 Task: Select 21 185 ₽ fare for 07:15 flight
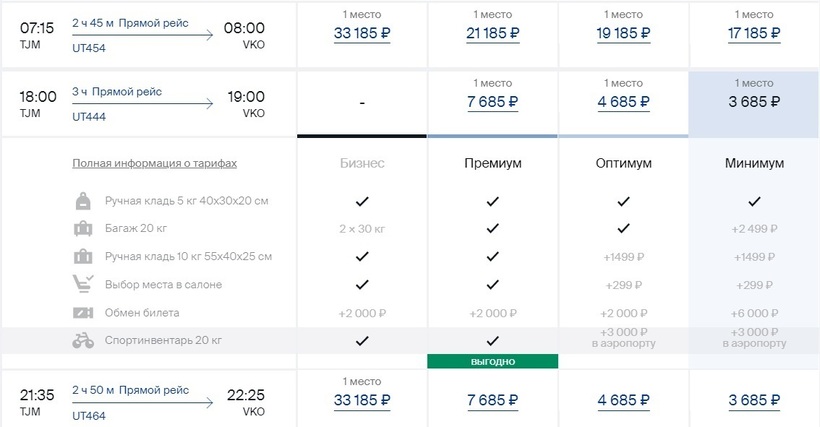point(493,33)
